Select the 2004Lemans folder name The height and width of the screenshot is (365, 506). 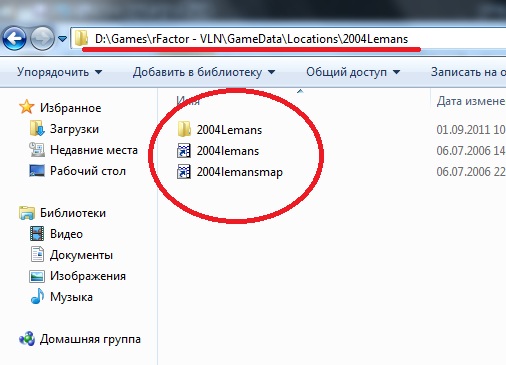(x=229, y=130)
